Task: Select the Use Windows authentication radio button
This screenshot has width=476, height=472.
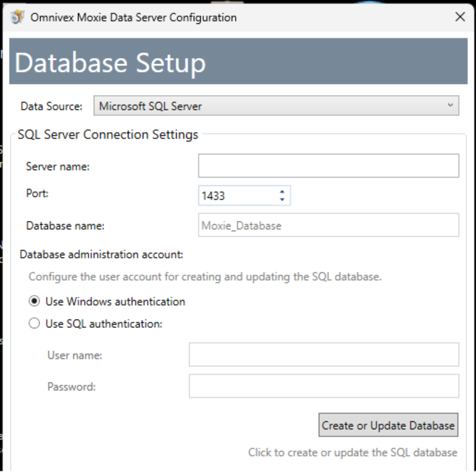Action: pyautogui.click(x=35, y=302)
